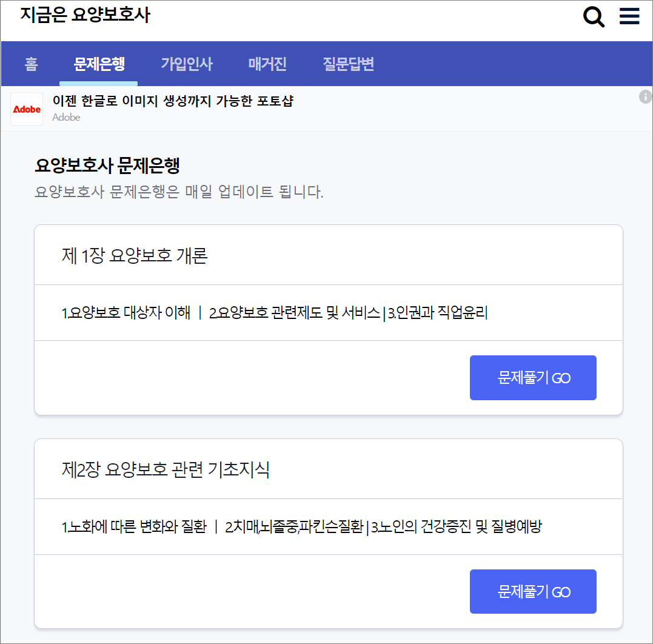The width and height of the screenshot is (653, 644).
Task: Open the 매거진 menu
Action: (267, 64)
